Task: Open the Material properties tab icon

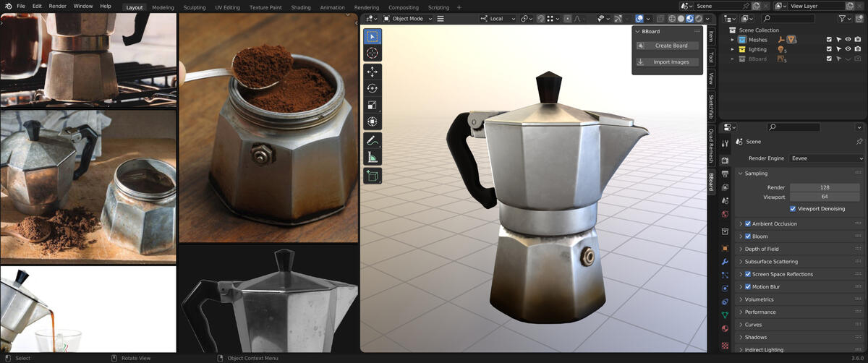Action: tap(725, 328)
